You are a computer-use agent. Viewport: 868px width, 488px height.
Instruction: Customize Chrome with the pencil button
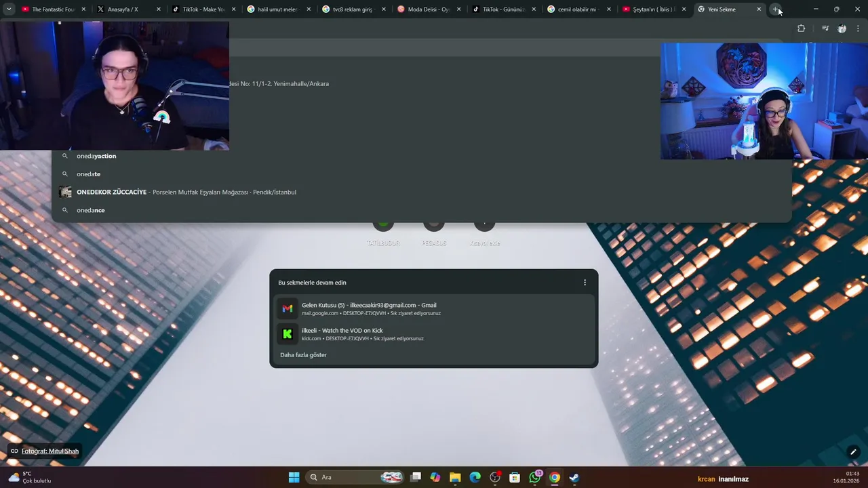[853, 452]
